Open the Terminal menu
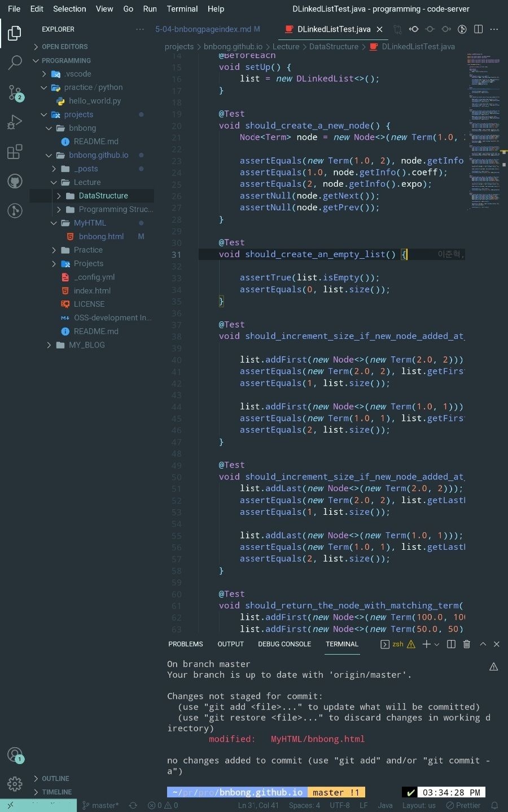The width and height of the screenshot is (508, 812). coord(182,9)
